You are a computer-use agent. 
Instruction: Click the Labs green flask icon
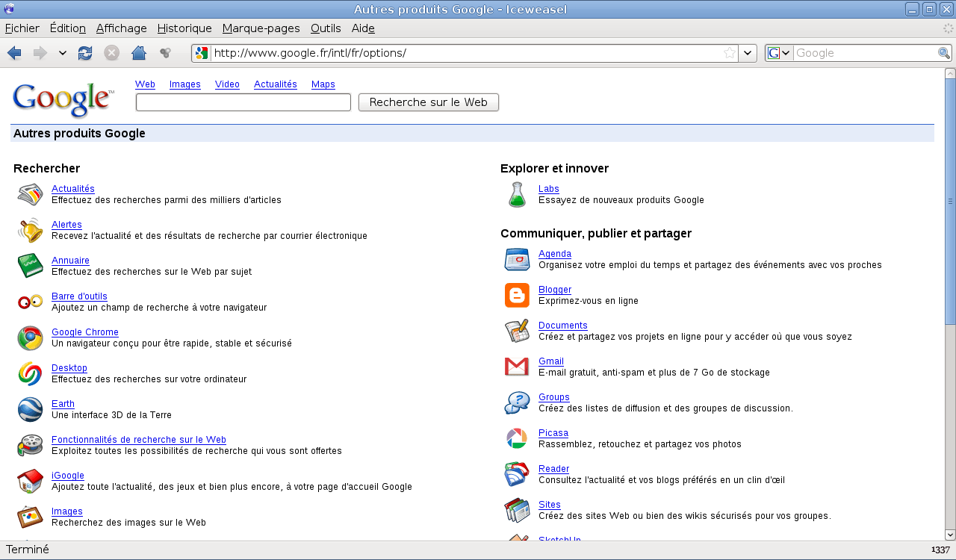[x=517, y=194]
